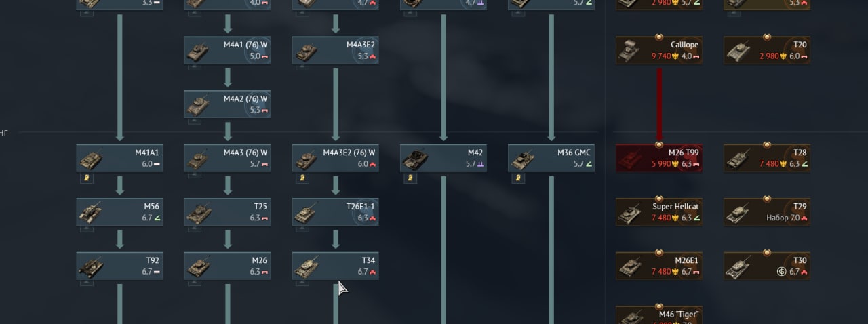Click the T34 heavy tank card

pyautogui.click(x=335, y=266)
